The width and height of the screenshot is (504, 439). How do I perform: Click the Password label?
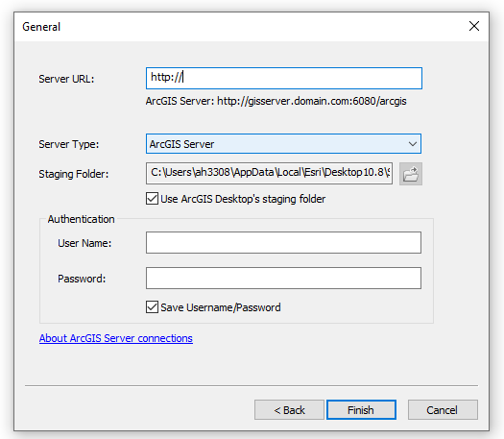[x=82, y=279]
